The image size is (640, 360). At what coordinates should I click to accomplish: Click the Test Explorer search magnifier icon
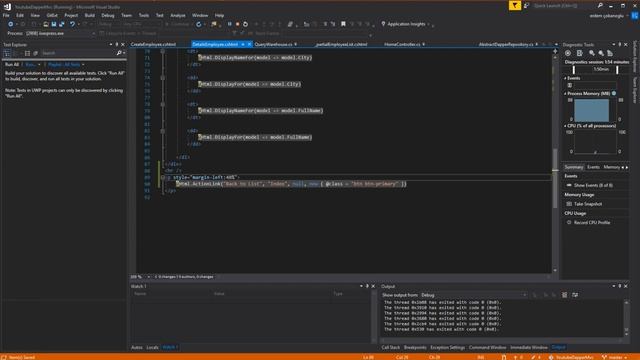[x=119, y=53]
